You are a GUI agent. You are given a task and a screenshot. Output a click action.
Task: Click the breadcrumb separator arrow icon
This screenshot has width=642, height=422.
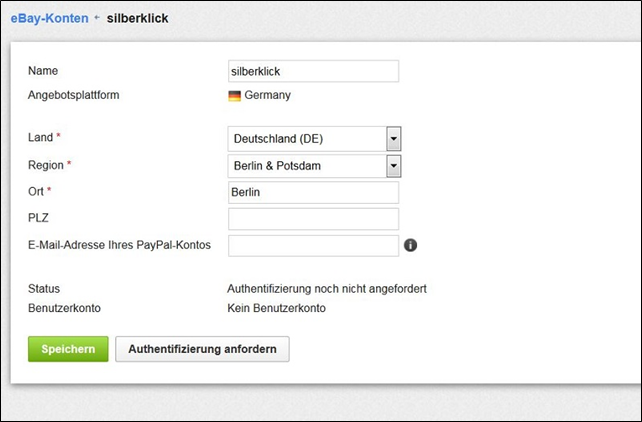97,18
